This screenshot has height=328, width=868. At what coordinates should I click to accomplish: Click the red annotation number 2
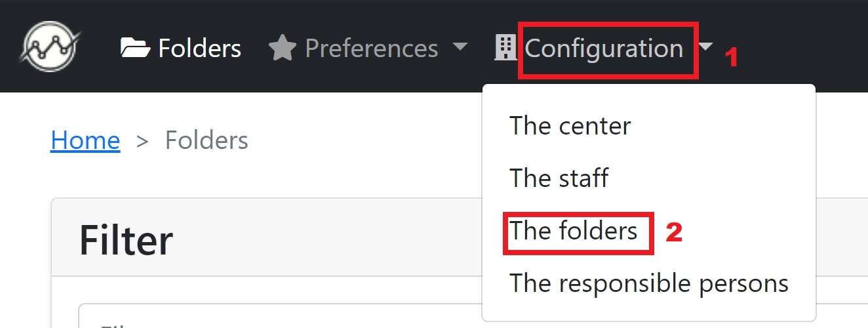[x=674, y=232]
